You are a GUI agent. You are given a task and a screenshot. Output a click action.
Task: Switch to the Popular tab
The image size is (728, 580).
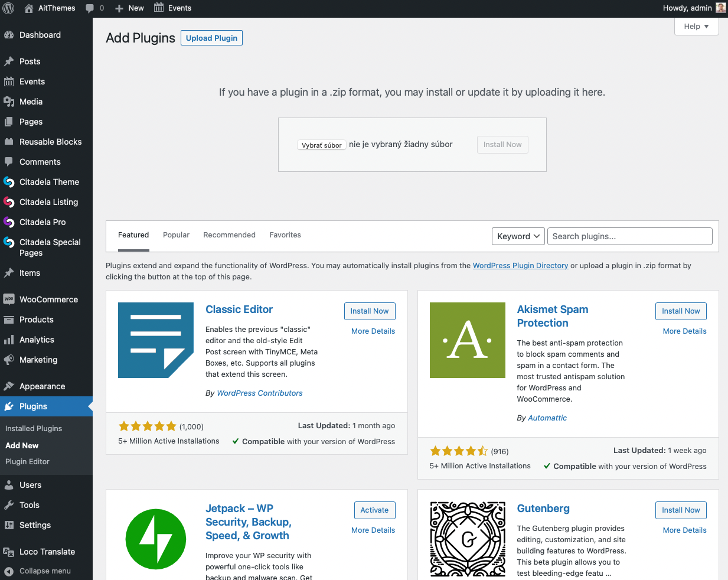click(176, 235)
